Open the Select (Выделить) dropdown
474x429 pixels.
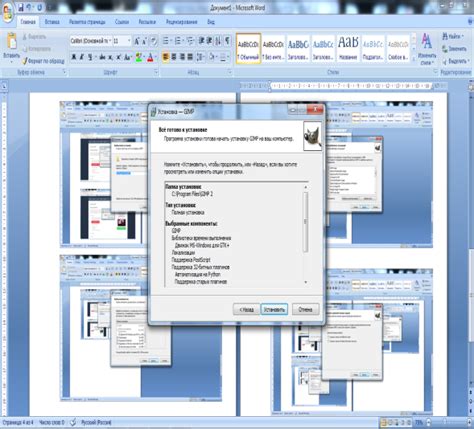coord(468,61)
